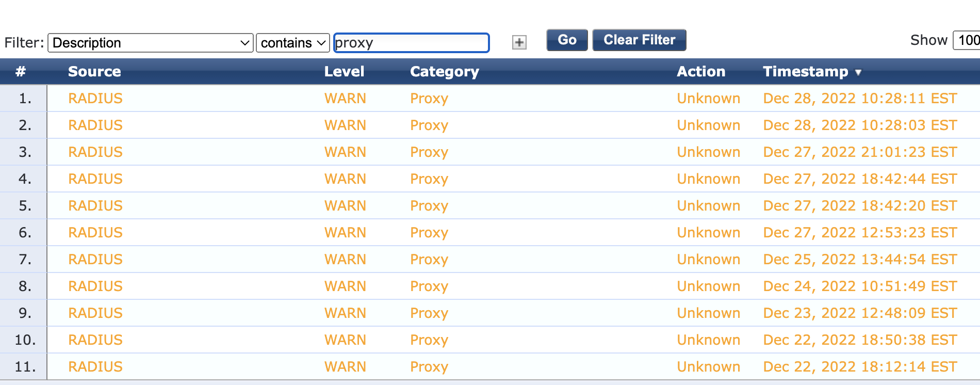Sort the table by the Action column
980x385 pixels.
(x=701, y=72)
